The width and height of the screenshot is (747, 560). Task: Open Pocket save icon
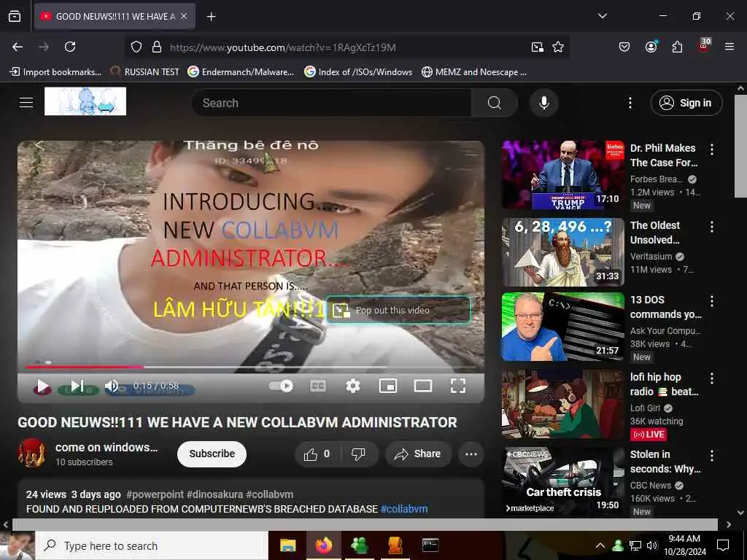[x=624, y=47]
